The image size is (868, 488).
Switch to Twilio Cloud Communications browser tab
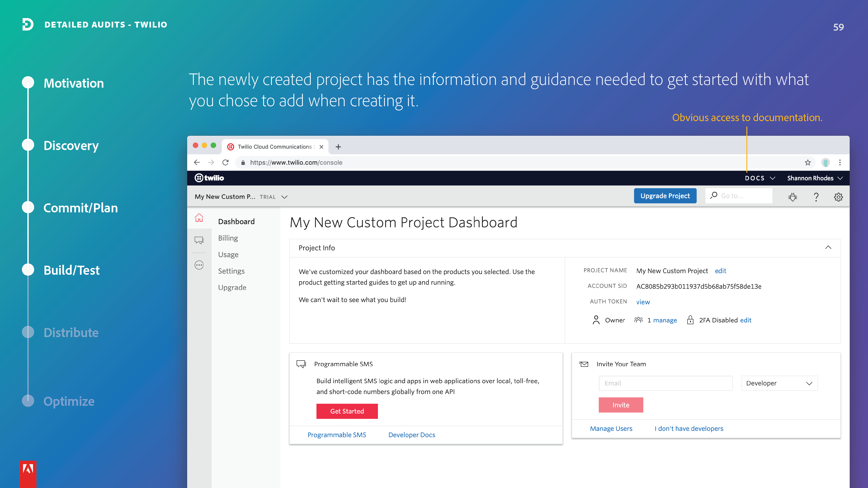(275, 147)
